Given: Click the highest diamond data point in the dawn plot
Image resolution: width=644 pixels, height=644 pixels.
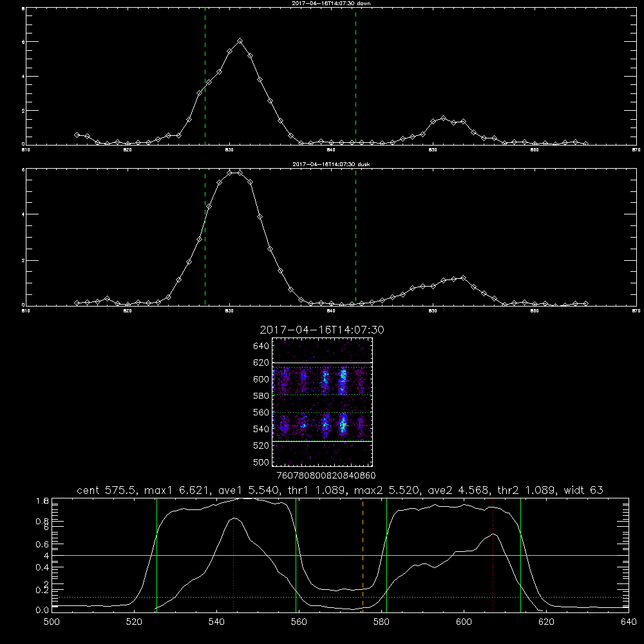Looking at the screenshot, I should click(x=240, y=41).
